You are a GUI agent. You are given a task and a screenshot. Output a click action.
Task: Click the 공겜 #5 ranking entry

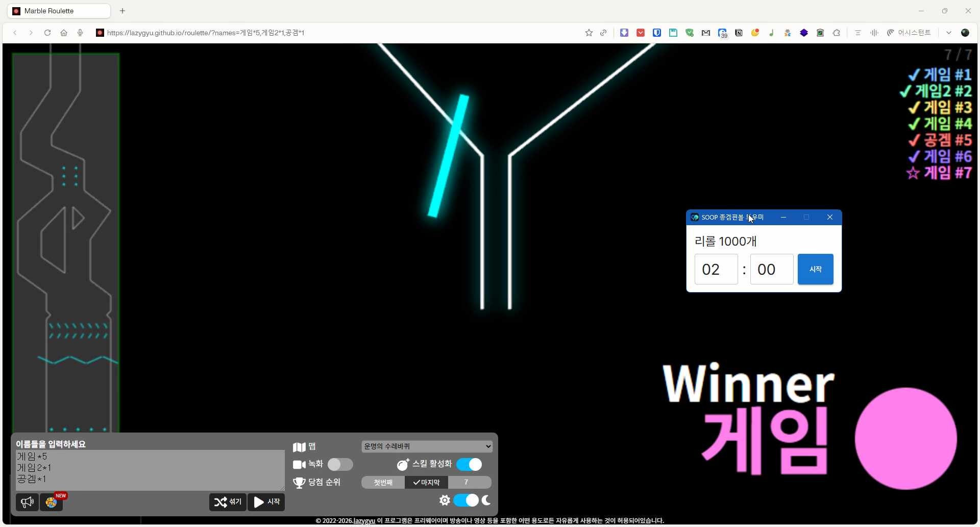(x=940, y=140)
